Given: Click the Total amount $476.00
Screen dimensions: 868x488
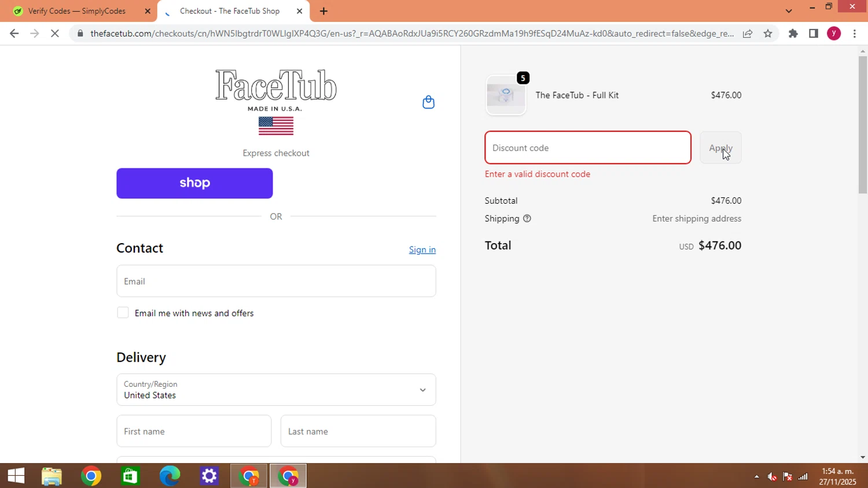Looking at the screenshot, I should 720,245.
